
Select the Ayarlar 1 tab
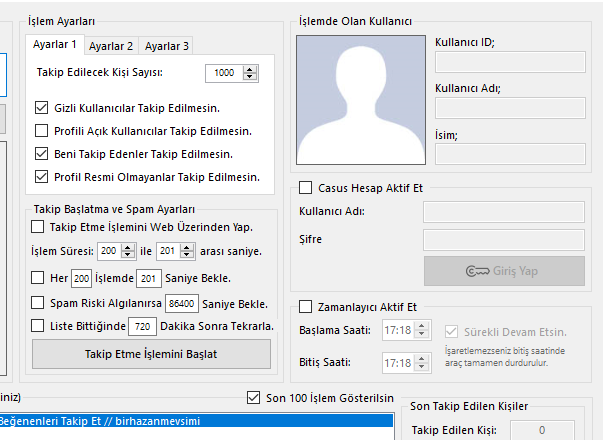tap(55, 45)
